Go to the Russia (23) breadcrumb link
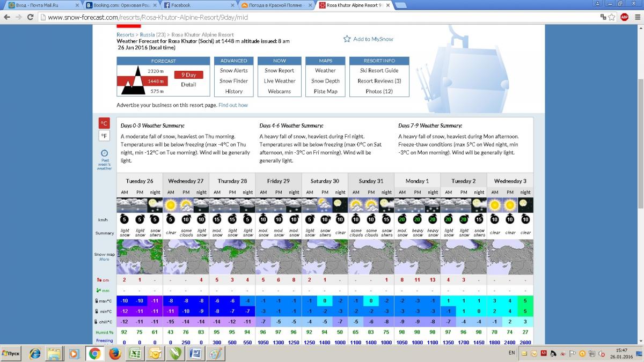This screenshot has width=644, height=362. tap(152, 35)
